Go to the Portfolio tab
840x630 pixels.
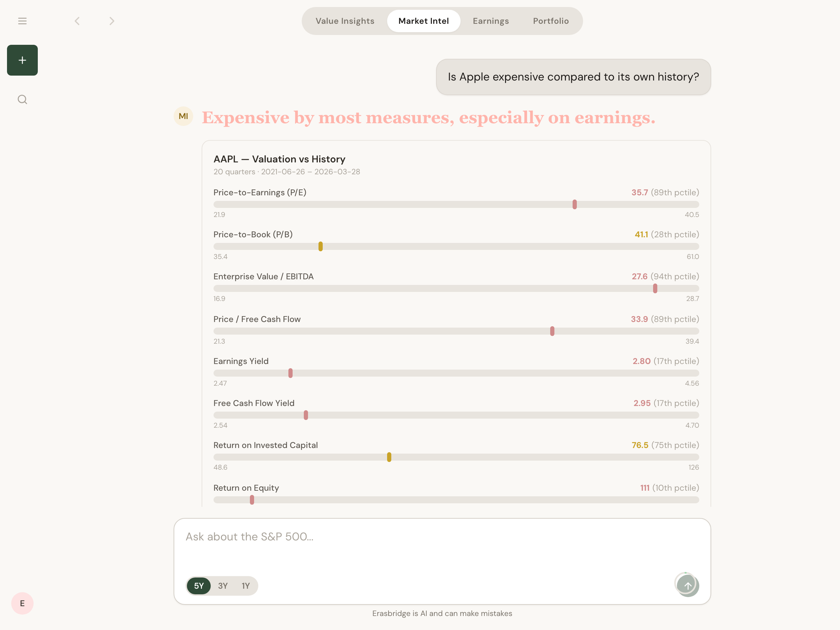pos(551,21)
